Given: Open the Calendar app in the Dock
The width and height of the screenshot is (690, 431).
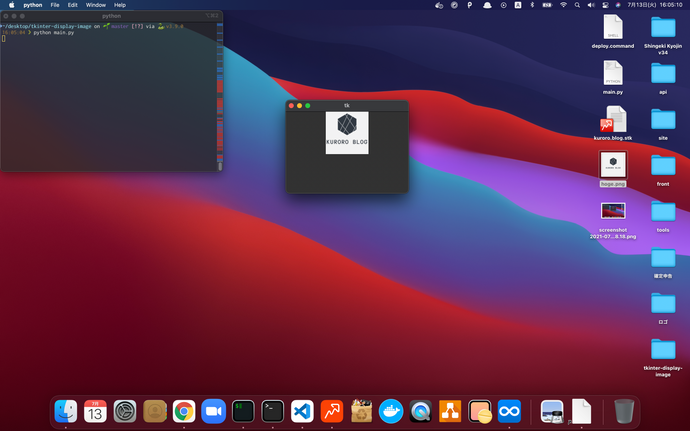Looking at the screenshot, I should pyautogui.click(x=95, y=411).
